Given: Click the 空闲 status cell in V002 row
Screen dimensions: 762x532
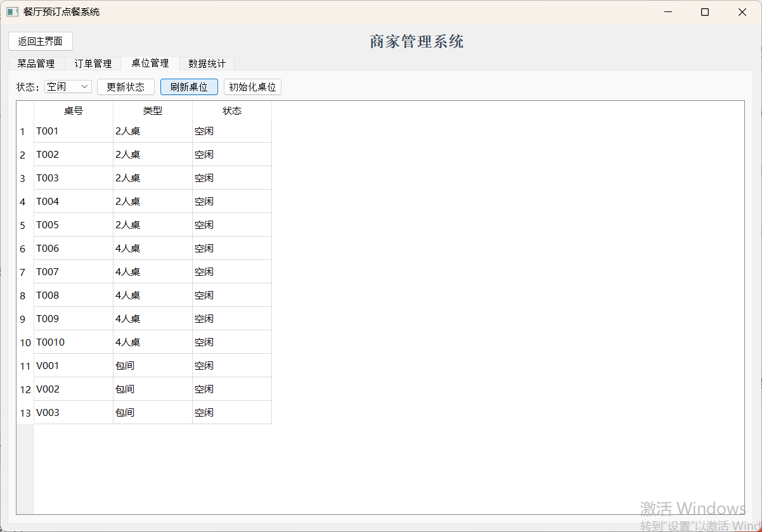Looking at the screenshot, I should 232,389.
